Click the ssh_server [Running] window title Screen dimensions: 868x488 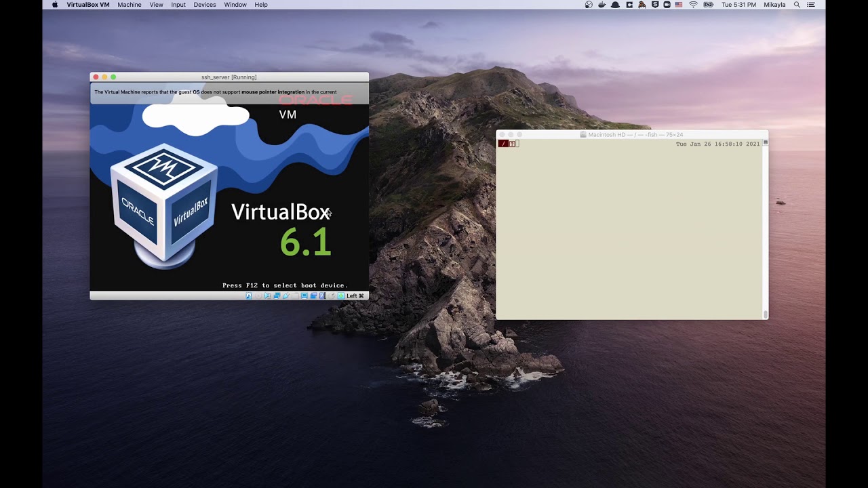click(x=229, y=77)
